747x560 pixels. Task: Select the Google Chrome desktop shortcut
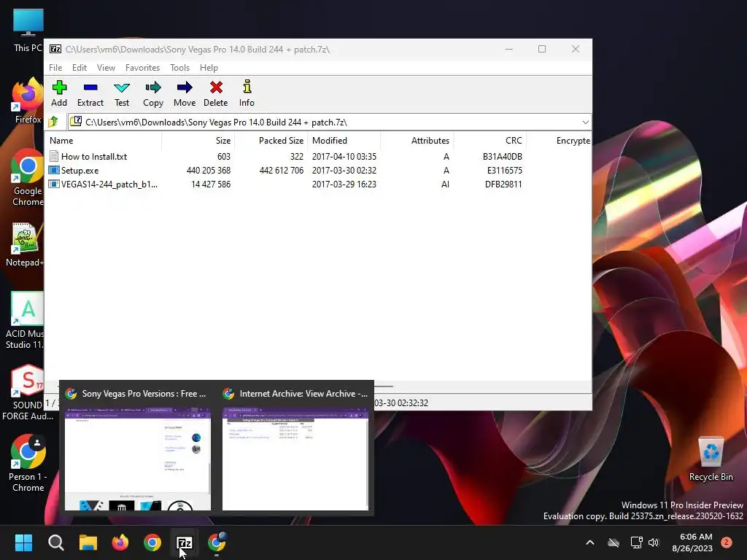28,178
